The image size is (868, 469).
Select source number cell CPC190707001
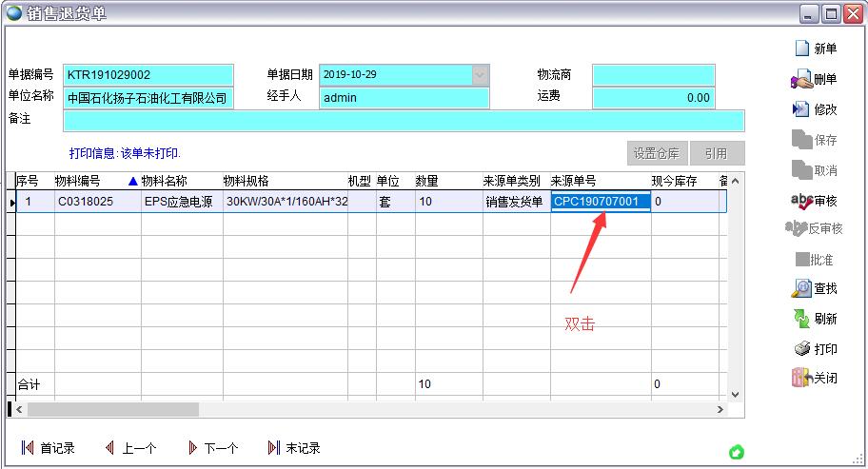pyautogui.click(x=601, y=202)
